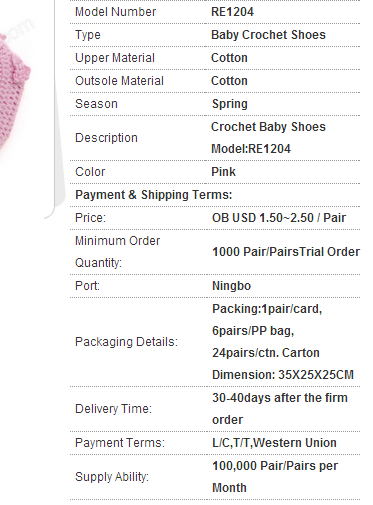Click the Port value Ningbo

pyautogui.click(x=231, y=286)
